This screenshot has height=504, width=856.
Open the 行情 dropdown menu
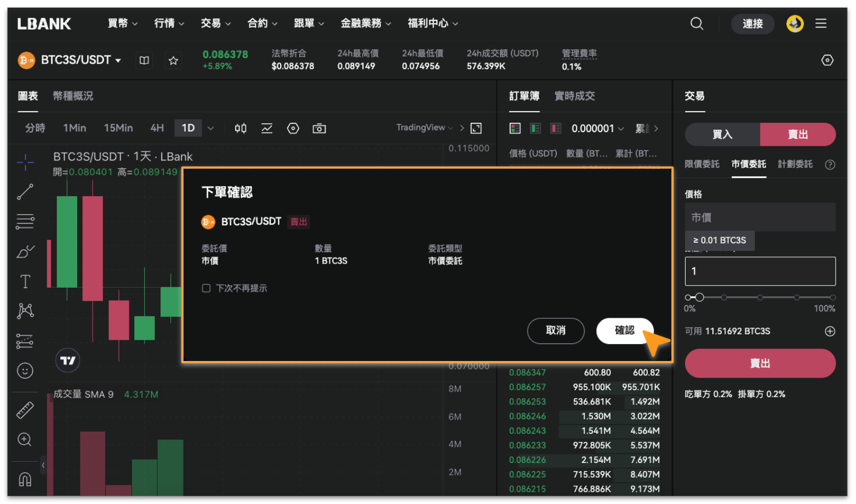[x=169, y=24]
